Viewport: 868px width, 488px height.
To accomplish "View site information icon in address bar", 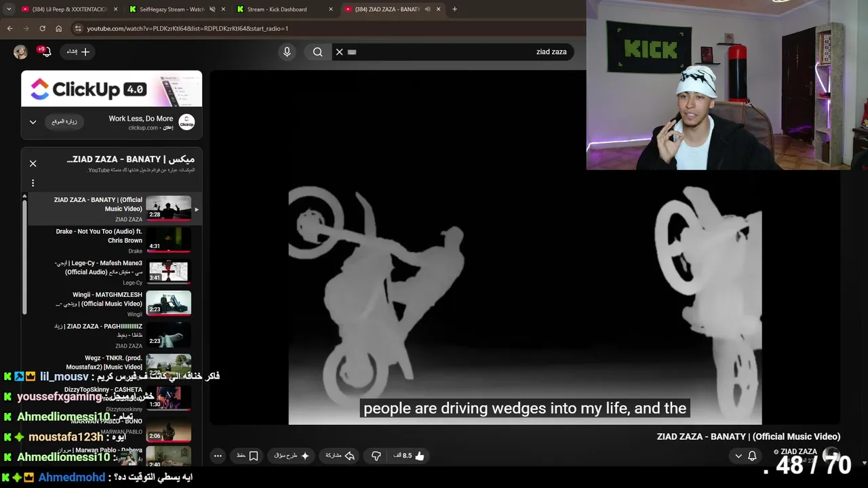I will tap(79, 28).
